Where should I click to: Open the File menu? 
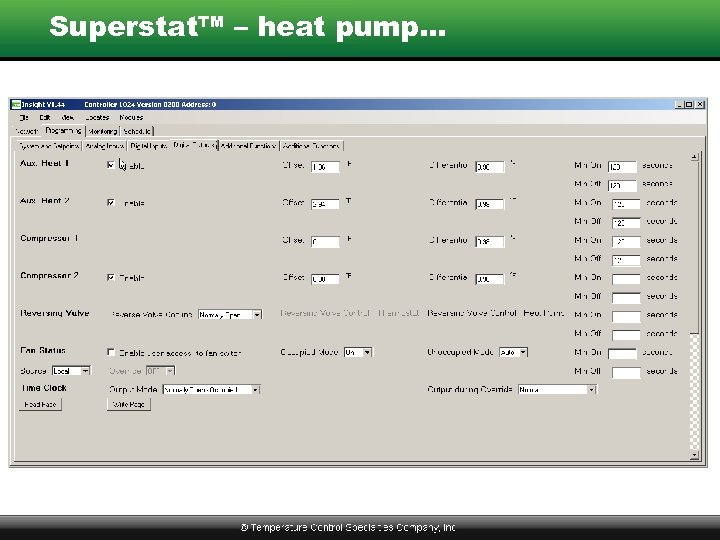click(24, 118)
